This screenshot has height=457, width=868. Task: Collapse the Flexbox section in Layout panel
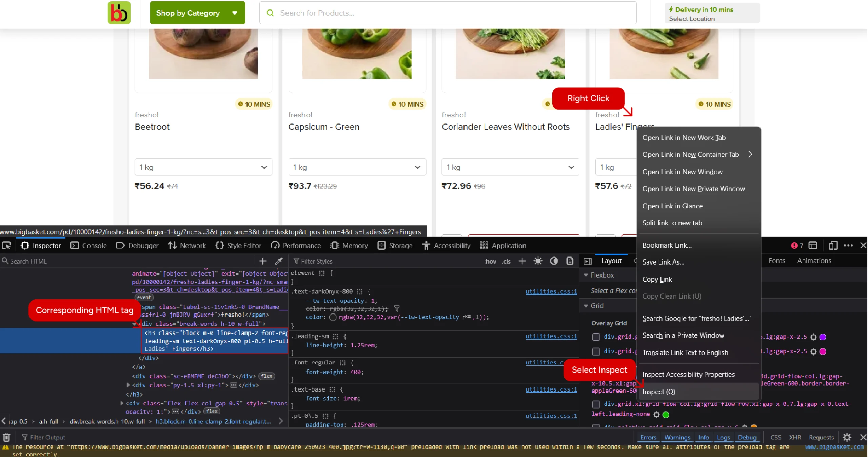[x=586, y=275]
